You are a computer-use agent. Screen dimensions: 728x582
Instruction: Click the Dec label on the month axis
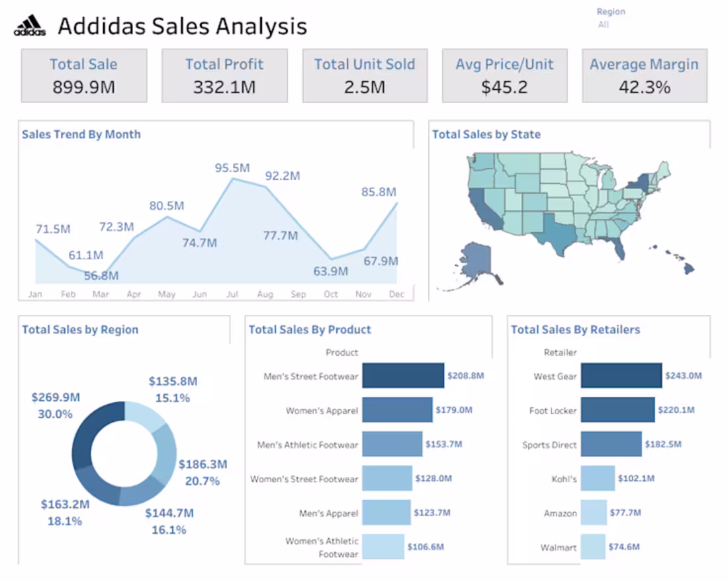(397, 294)
